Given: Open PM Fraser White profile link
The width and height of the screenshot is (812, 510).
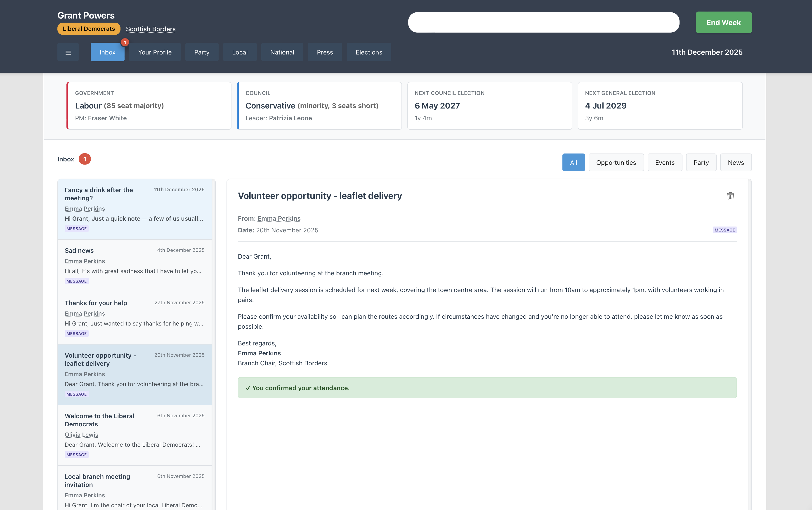Looking at the screenshot, I should click(107, 118).
